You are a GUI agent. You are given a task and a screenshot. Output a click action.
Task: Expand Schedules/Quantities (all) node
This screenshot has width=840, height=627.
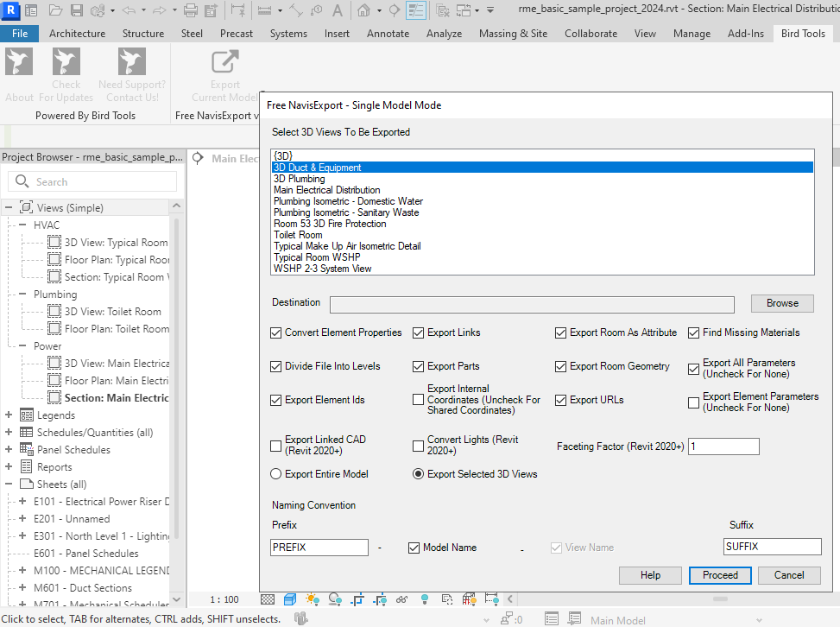(x=9, y=433)
